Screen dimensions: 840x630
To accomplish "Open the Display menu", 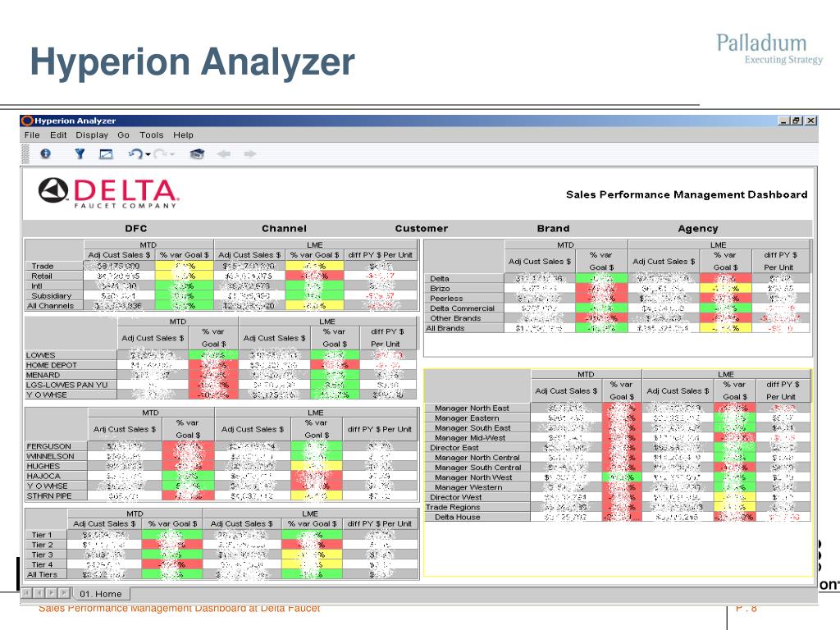I will pyautogui.click(x=92, y=135).
